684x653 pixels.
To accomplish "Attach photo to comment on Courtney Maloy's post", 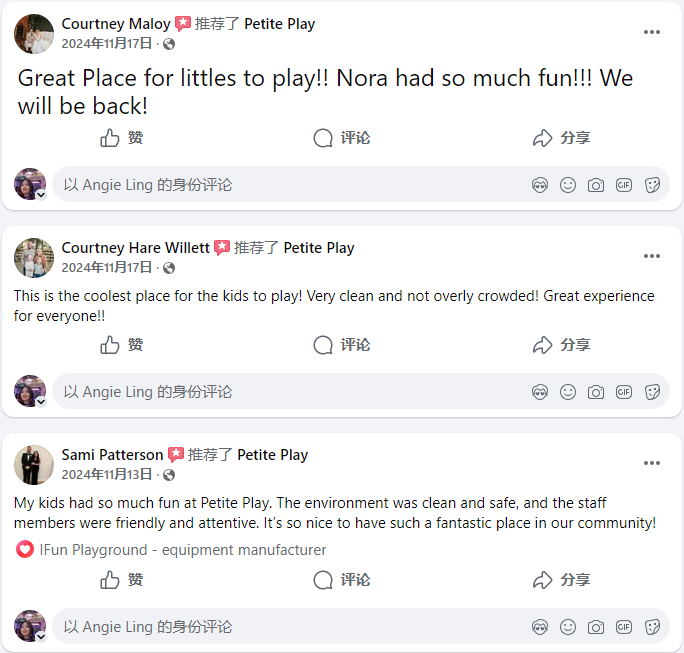I will (x=596, y=185).
